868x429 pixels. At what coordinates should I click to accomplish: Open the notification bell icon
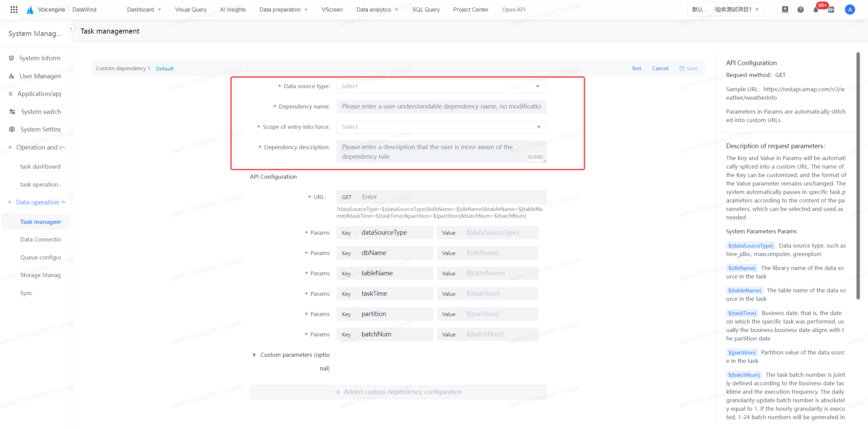(x=816, y=10)
